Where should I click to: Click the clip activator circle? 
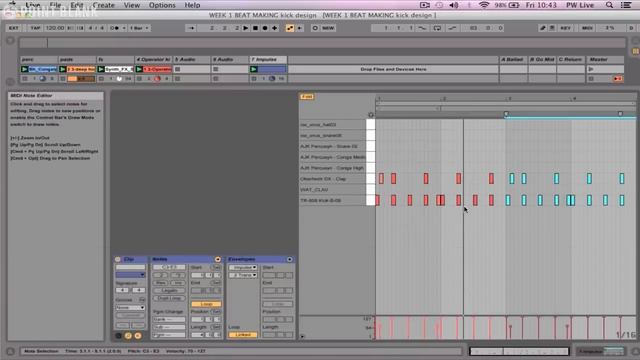[118, 259]
